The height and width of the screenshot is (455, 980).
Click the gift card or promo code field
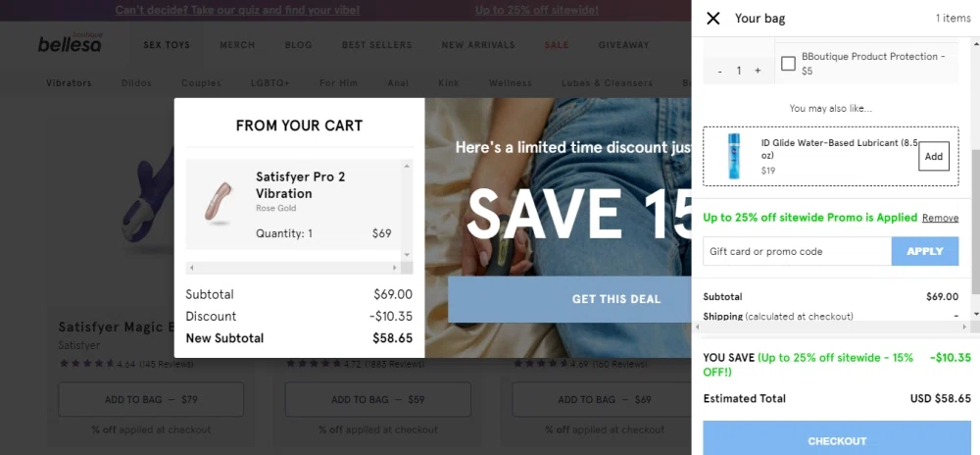coord(797,251)
